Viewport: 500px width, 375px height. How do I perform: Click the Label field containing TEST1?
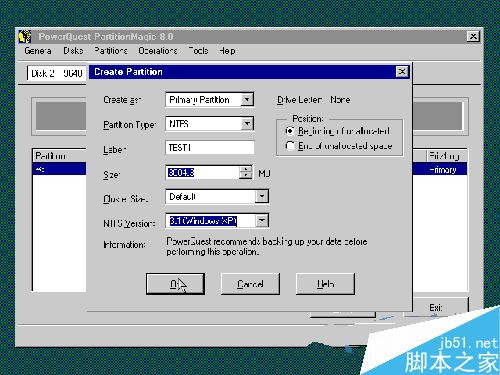[x=210, y=147]
